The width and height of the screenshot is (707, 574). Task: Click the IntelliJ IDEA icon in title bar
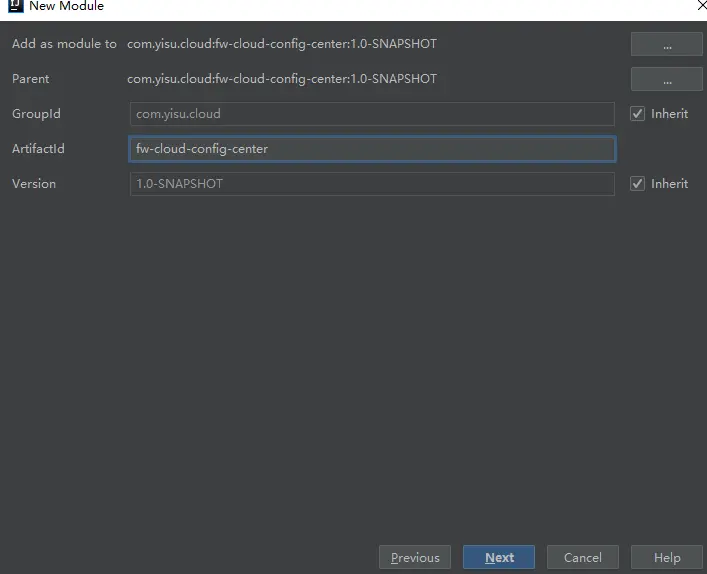(15, 6)
